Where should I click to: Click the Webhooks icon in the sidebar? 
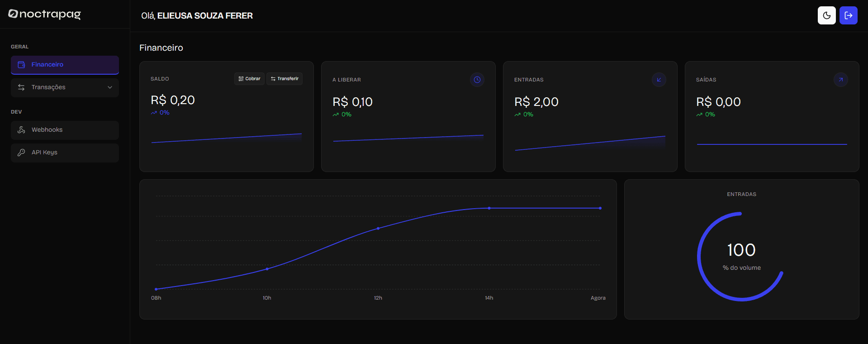tap(21, 130)
